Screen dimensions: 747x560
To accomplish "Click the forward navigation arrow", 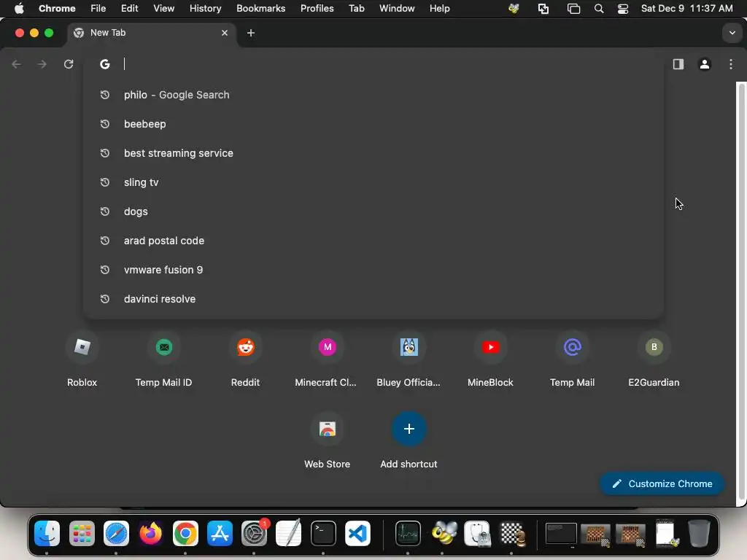I will [42, 64].
